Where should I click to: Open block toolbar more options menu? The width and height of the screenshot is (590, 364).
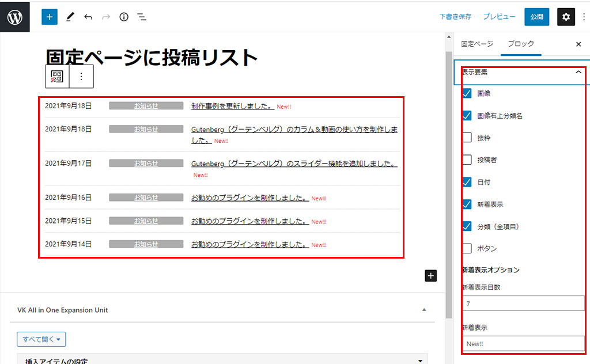coord(81,77)
